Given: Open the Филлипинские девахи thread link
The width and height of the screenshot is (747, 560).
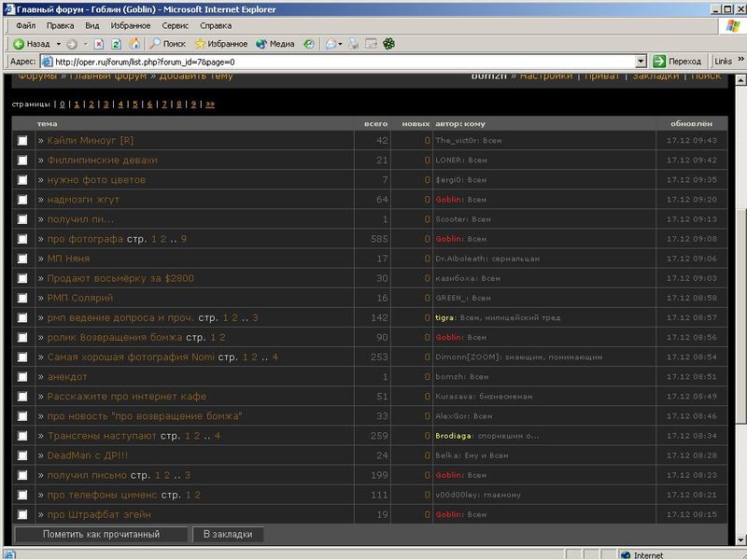Looking at the screenshot, I should click(x=102, y=161).
